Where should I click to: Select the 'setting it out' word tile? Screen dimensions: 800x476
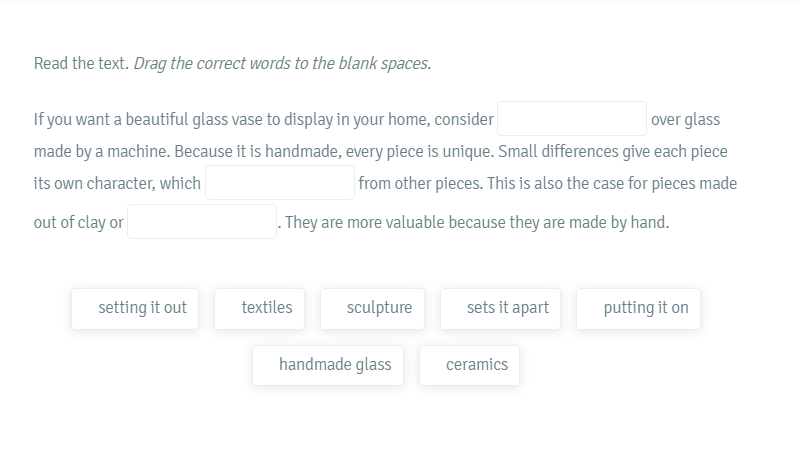[135, 309]
